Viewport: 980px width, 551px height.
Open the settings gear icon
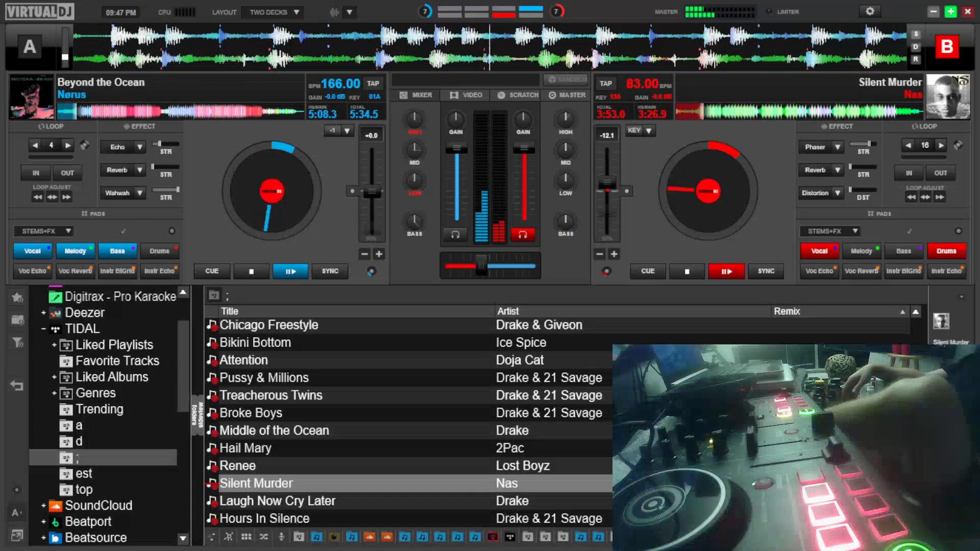(x=870, y=11)
